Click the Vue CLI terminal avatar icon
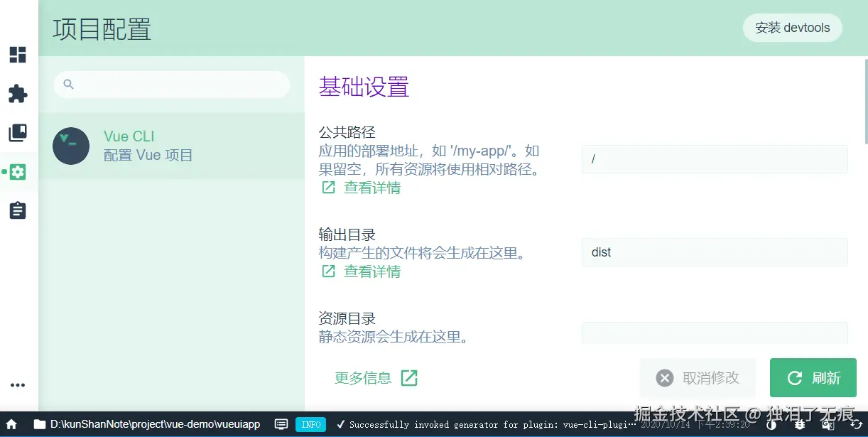 click(71, 146)
